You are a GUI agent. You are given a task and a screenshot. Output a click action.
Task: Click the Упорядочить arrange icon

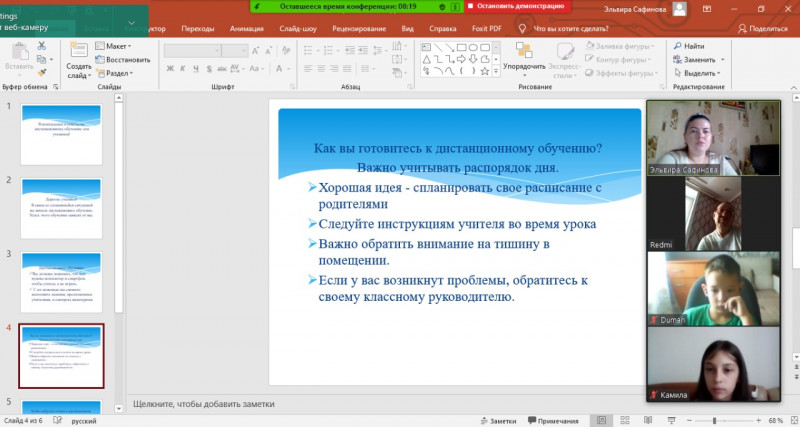[x=524, y=52]
